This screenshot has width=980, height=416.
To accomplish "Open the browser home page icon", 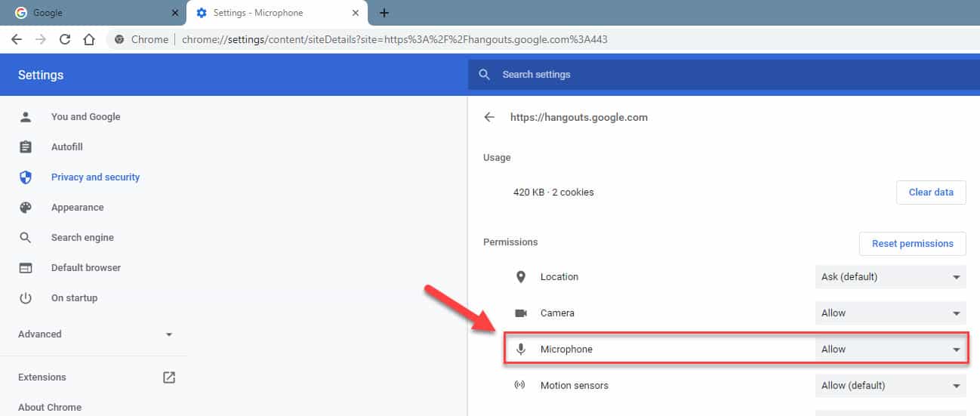I will coord(89,39).
